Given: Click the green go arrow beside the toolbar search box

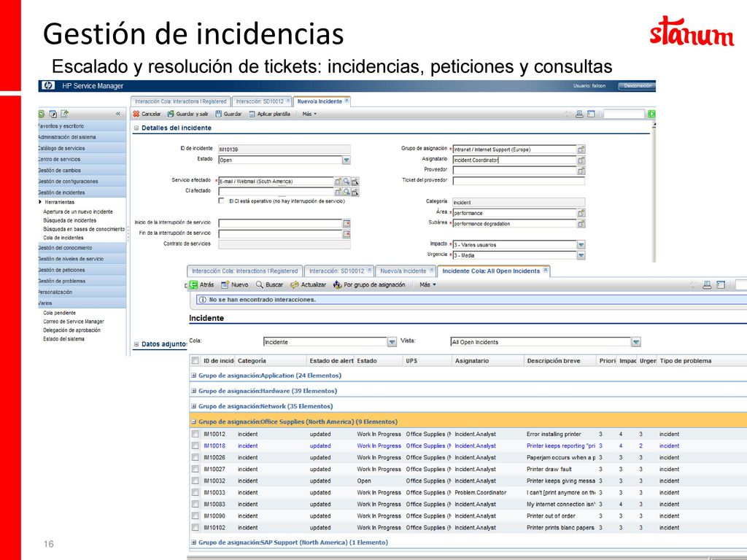Looking at the screenshot, I should coord(651,114).
